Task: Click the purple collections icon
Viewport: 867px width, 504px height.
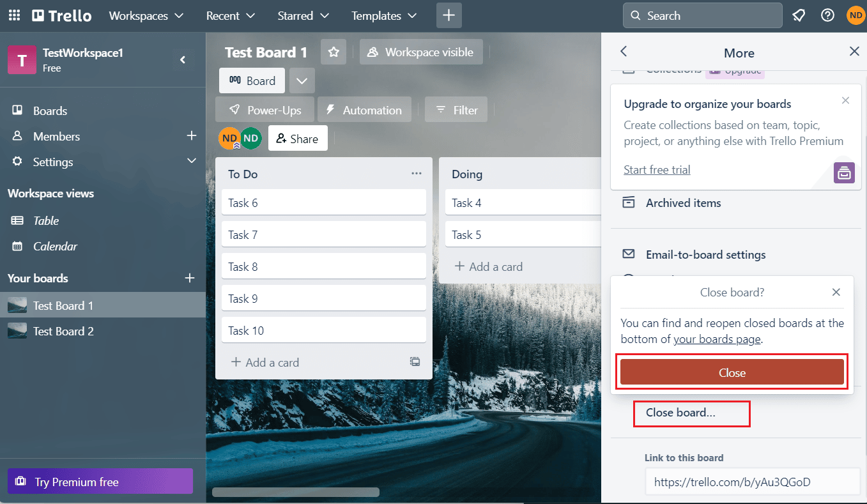Action: (844, 173)
